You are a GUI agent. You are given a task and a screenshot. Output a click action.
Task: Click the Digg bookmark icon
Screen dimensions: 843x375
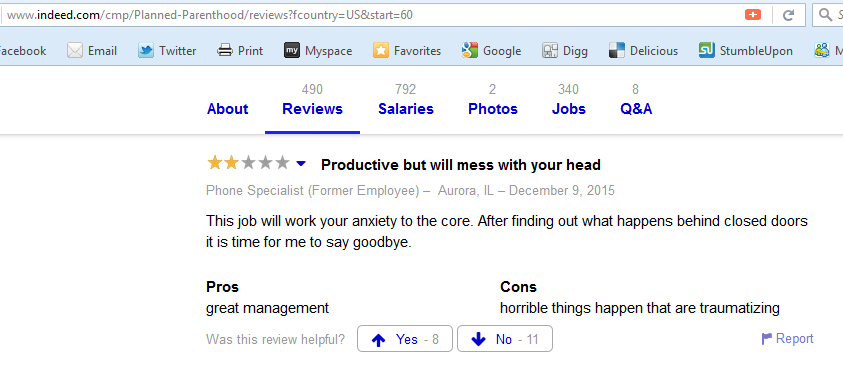click(x=550, y=51)
